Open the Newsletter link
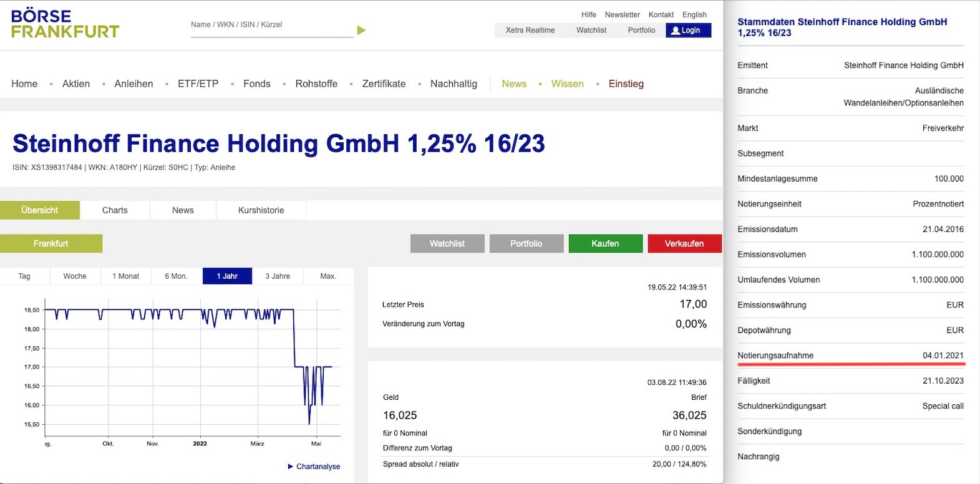This screenshot has width=980, height=484. (x=623, y=14)
